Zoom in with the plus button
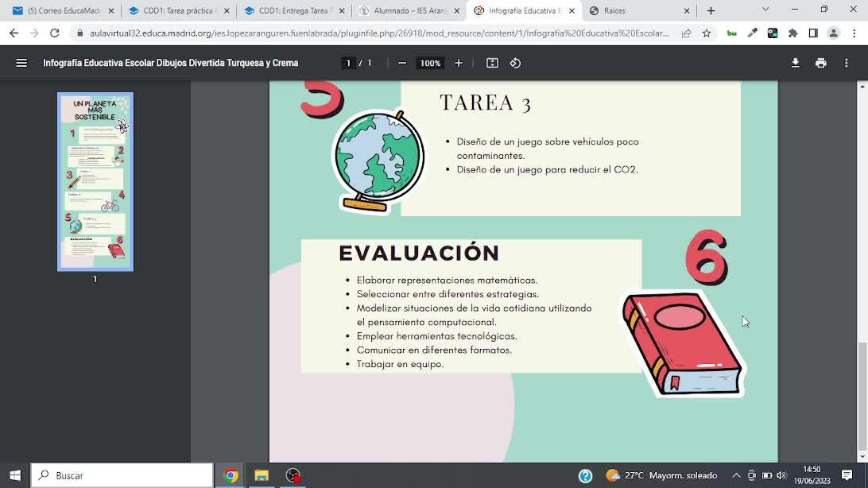Viewport: 868px width, 488px height. tap(459, 63)
